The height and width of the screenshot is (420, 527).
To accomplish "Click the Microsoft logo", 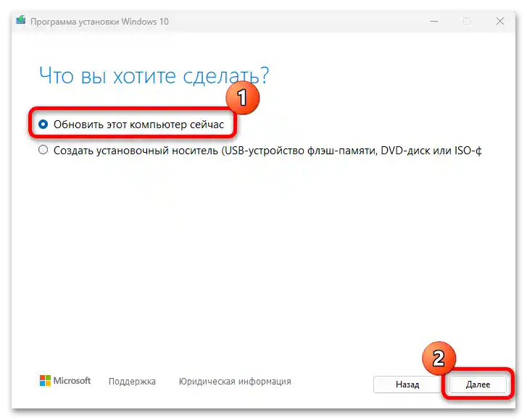I will tap(65, 381).
